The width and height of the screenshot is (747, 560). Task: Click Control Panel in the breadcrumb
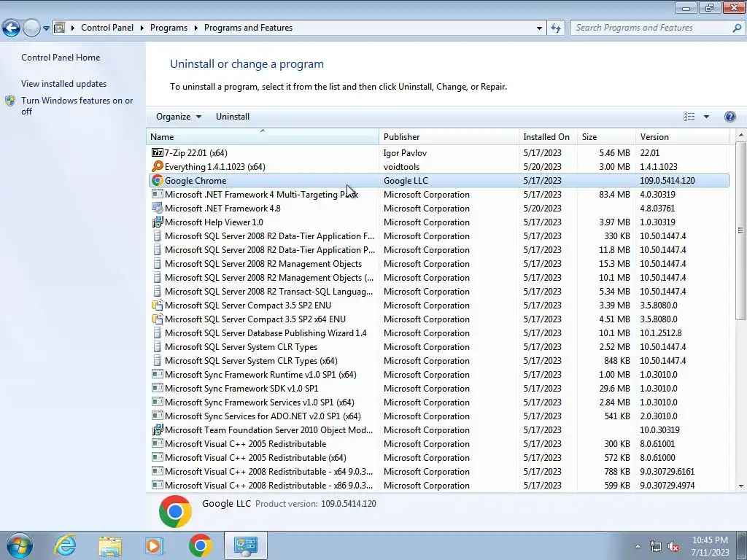[107, 28]
